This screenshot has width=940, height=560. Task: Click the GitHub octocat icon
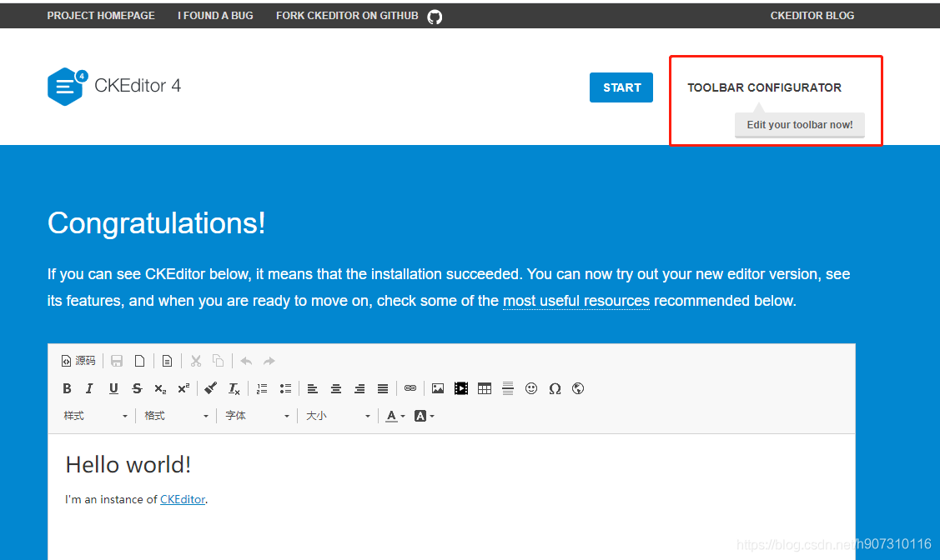tap(435, 17)
